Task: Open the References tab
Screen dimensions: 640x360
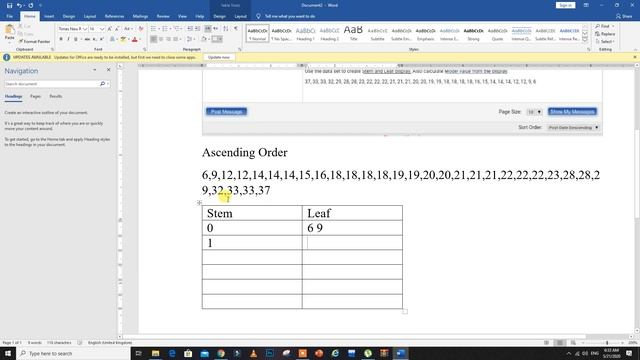Action: tap(114, 16)
